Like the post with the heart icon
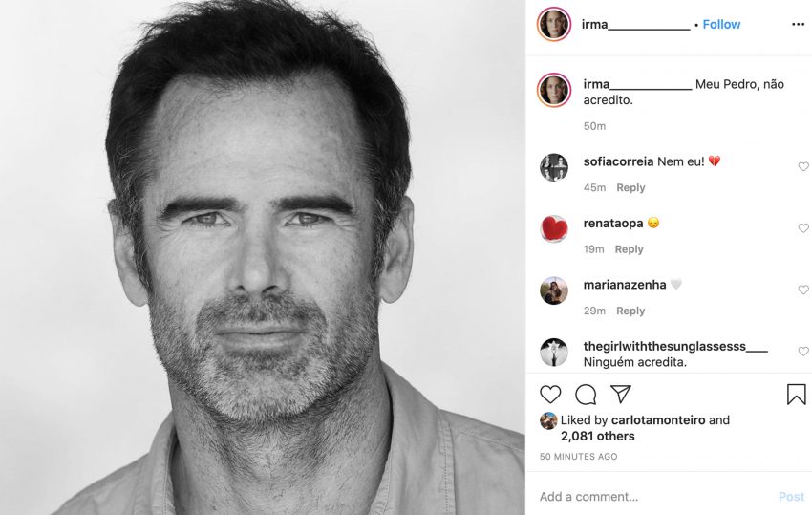The height and width of the screenshot is (515, 812). click(x=550, y=395)
